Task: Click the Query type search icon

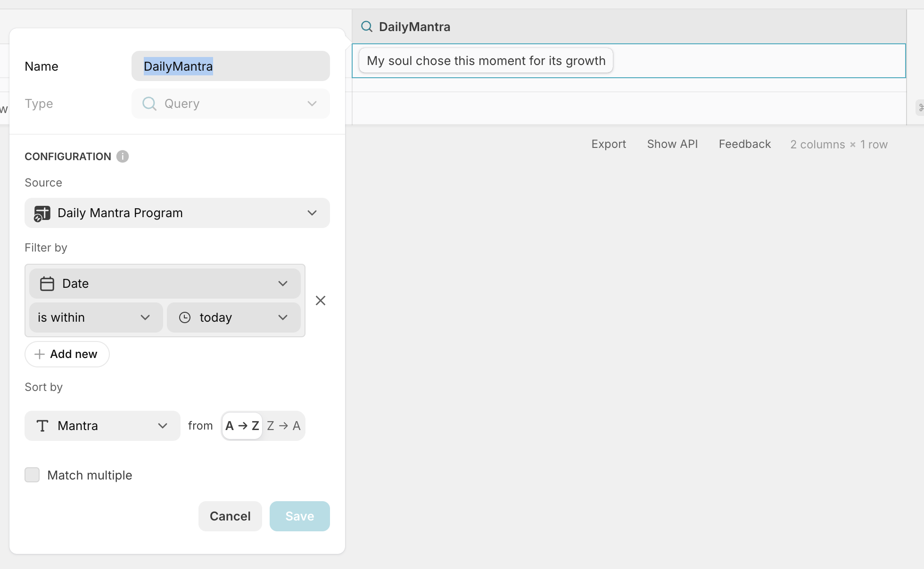Action: click(x=149, y=104)
